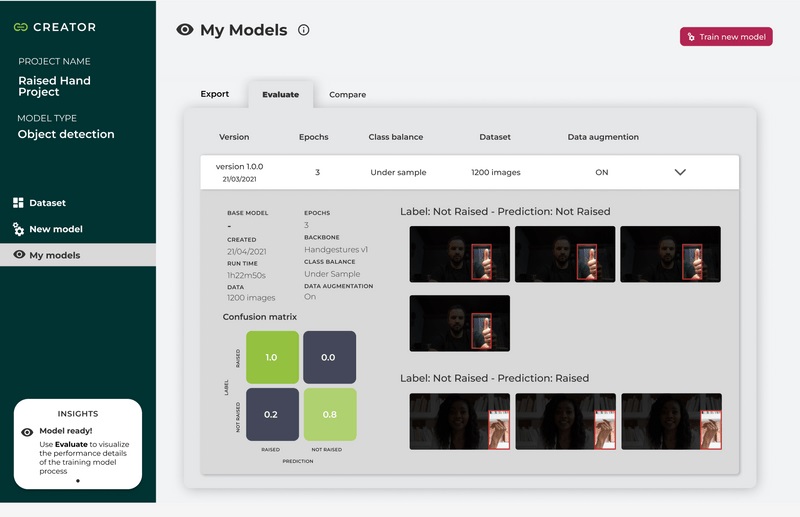Click confusion matrix cell showing 0.2
Screen dimensions: 800x517
(x=272, y=414)
